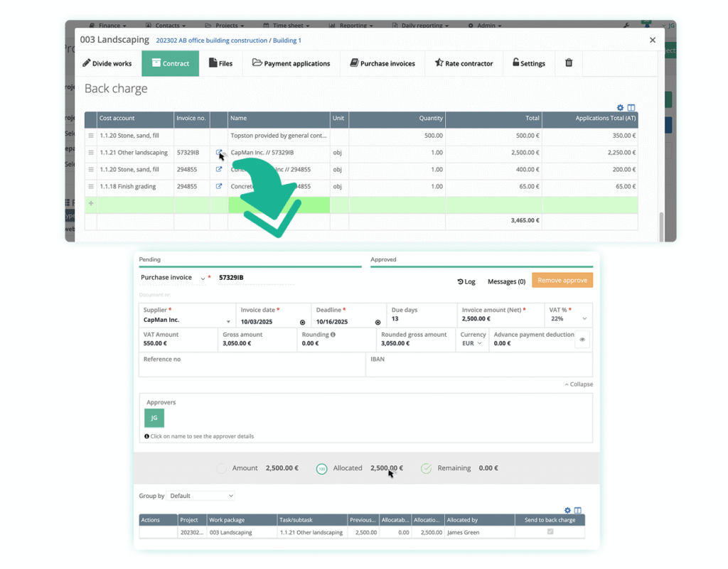Open Messages (0) for the purchase invoice
728x569 pixels.
505,281
